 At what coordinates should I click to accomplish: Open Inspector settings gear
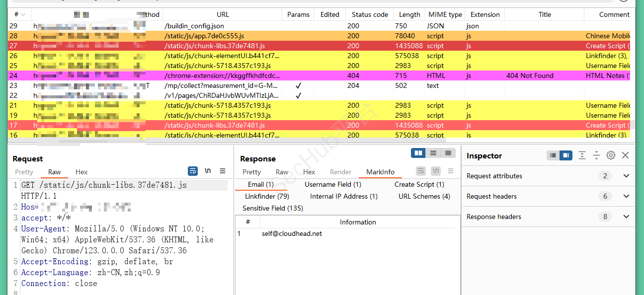click(611, 155)
